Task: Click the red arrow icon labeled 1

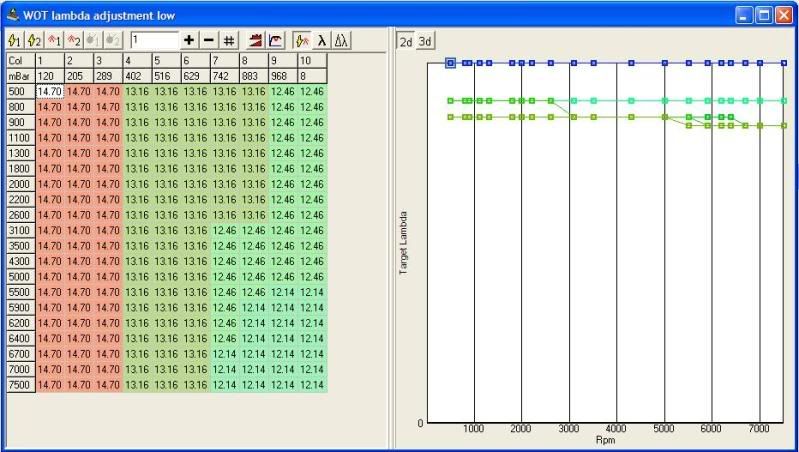Action: [x=54, y=40]
